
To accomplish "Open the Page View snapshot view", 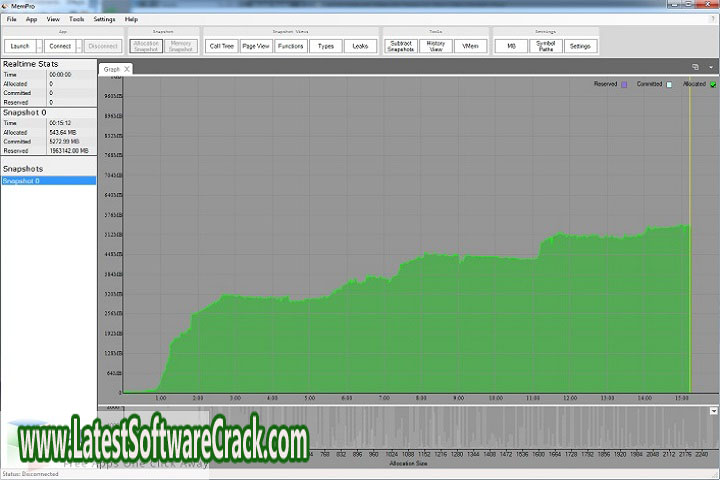I will click(256, 46).
